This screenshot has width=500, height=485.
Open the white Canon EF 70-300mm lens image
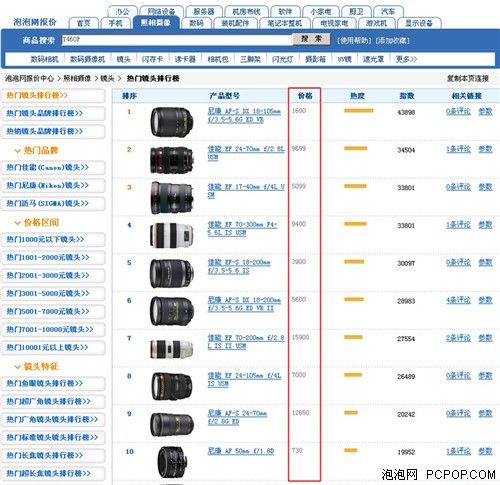pos(172,235)
